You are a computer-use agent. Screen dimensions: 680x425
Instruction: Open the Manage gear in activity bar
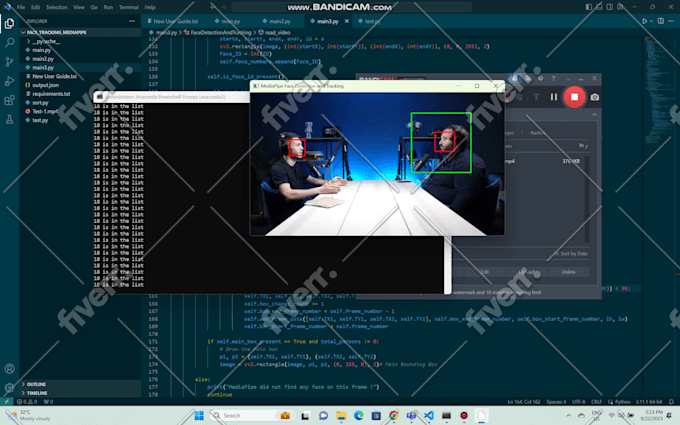point(9,388)
